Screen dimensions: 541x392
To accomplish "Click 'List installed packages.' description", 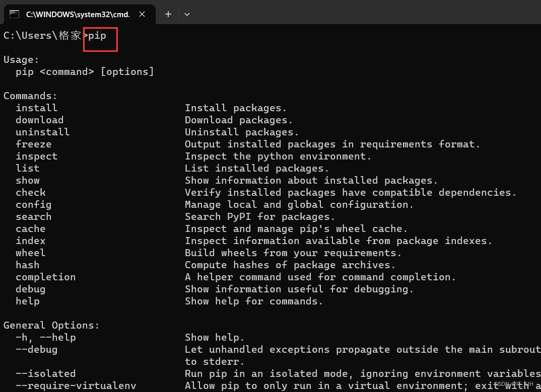I will (x=257, y=169).
